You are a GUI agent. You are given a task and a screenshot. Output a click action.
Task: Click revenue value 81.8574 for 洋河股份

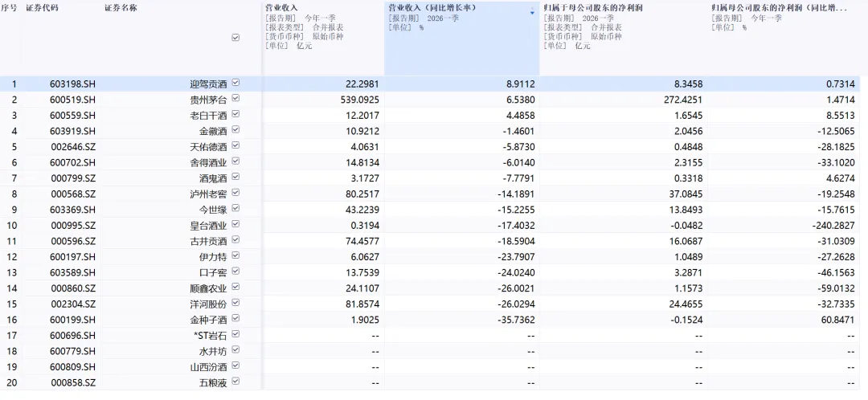click(x=361, y=304)
